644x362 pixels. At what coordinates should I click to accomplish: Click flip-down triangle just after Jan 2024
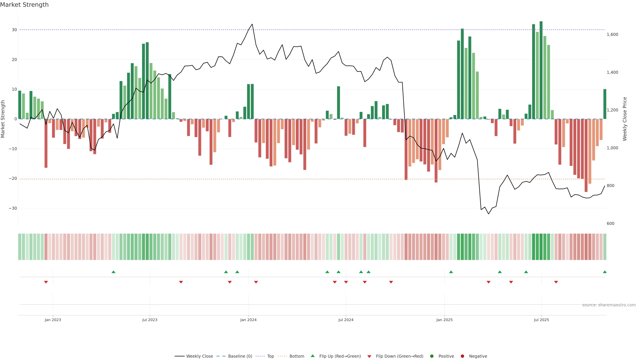tap(256, 282)
